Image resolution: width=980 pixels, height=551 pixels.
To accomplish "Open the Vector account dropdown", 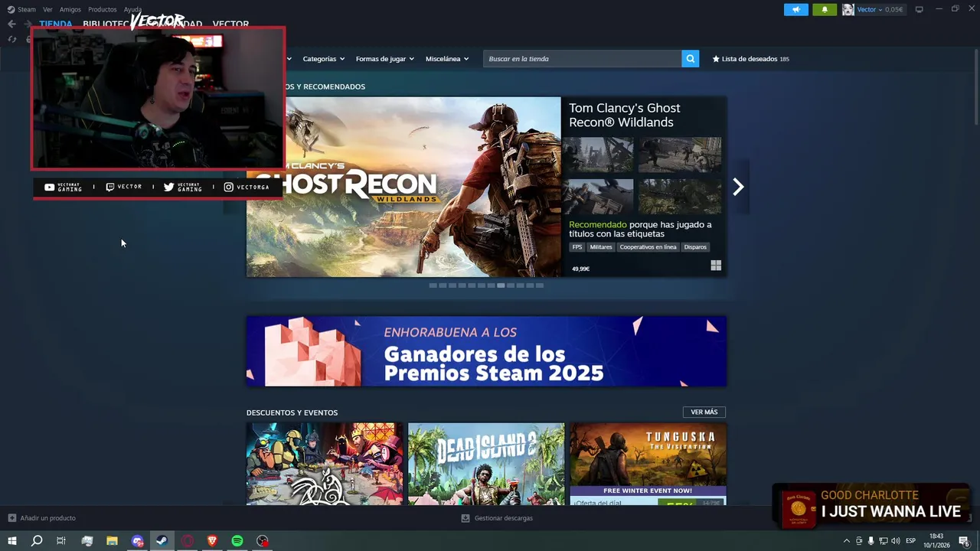I will [x=869, y=9].
